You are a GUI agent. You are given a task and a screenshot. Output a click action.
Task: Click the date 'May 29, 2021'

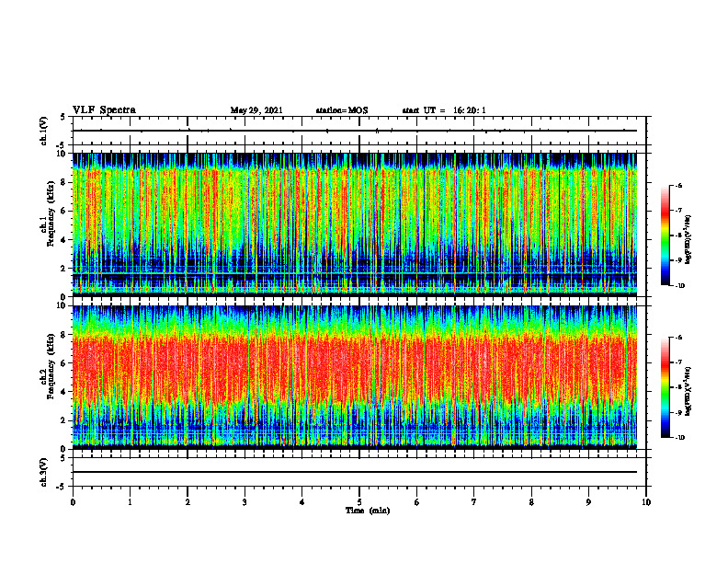pos(256,110)
